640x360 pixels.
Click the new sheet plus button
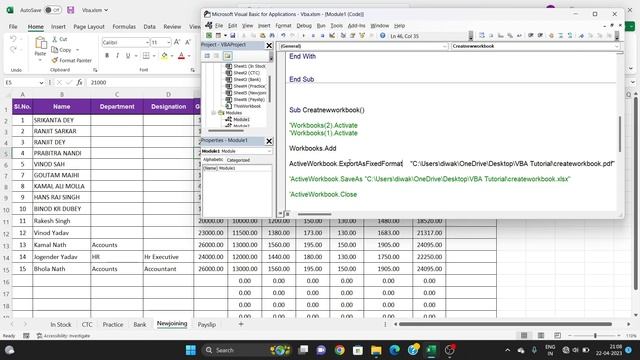(241, 324)
